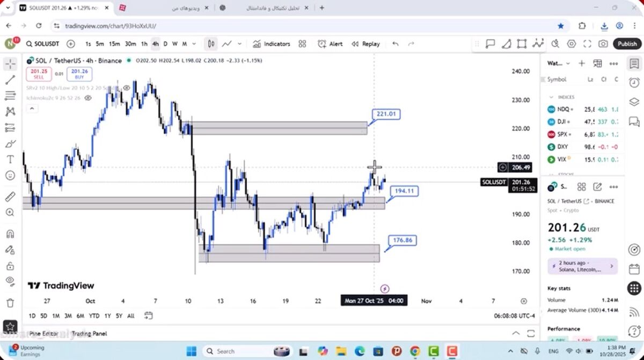Screen dimensions: 644x360
Task: Open the emoji icons tool
Action: pyautogui.click(x=10, y=175)
